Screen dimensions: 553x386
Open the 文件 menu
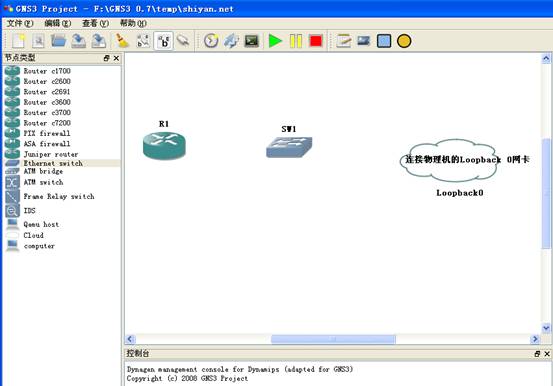pyautogui.click(x=20, y=23)
